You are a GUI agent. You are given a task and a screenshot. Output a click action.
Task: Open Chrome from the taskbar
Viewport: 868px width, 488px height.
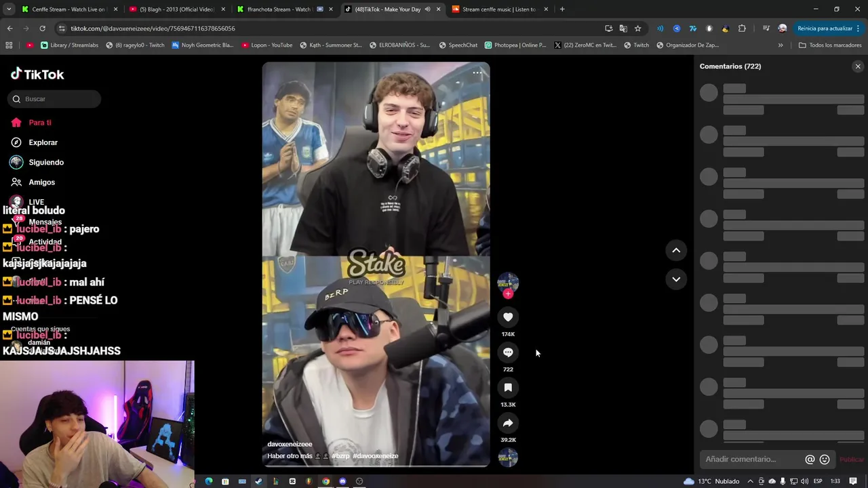coord(325,481)
